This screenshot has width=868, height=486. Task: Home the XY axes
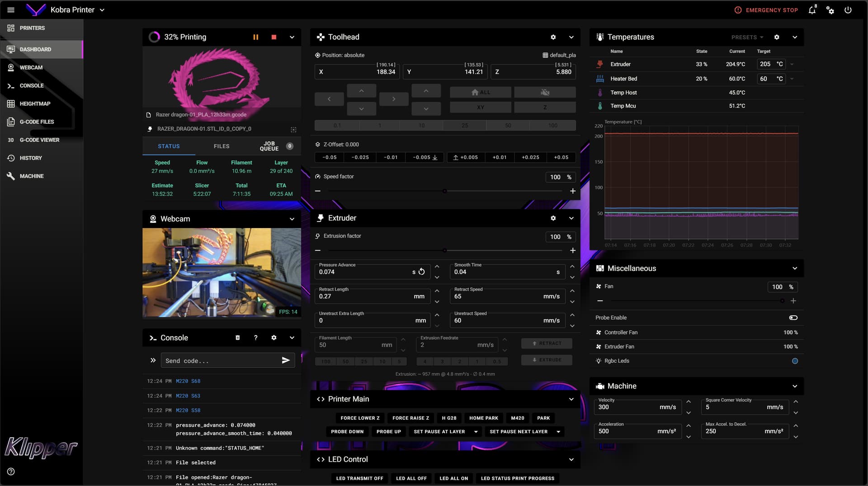click(481, 107)
